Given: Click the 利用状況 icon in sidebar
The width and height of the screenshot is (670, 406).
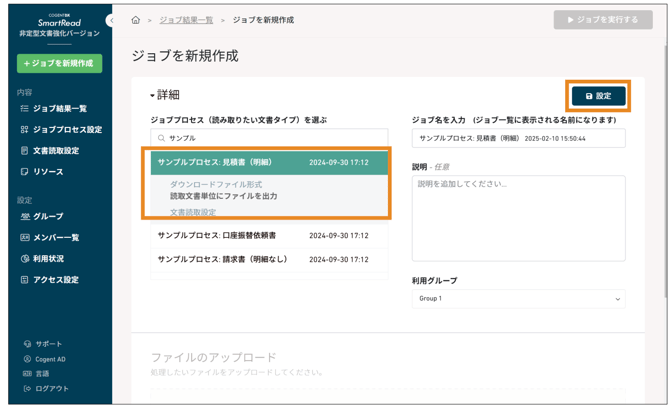Looking at the screenshot, I should [x=25, y=259].
